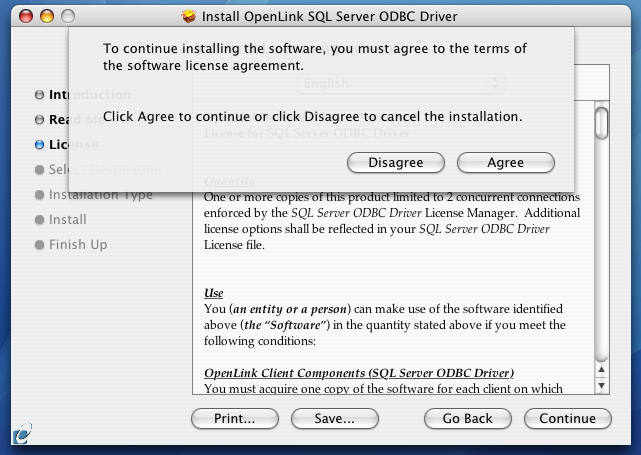This screenshot has width=641, height=455.
Task: Click the Select Destination step bullet
Action: (x=39, y=170)
